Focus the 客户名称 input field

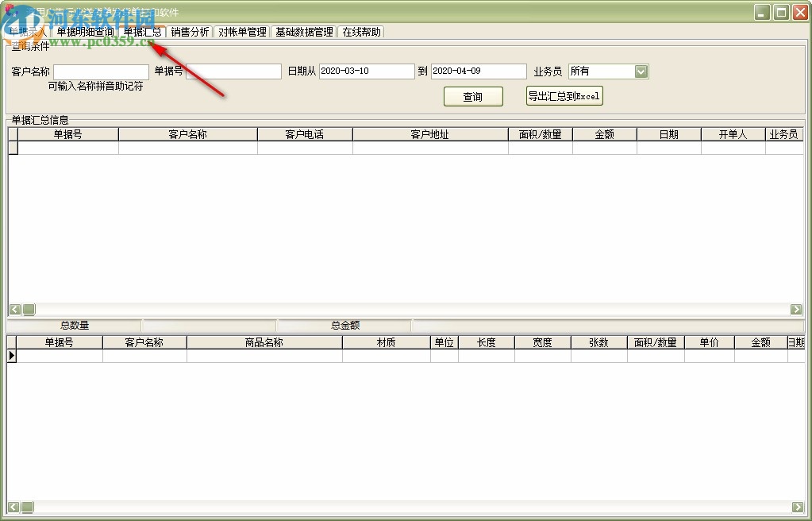(x=101, y=71)
